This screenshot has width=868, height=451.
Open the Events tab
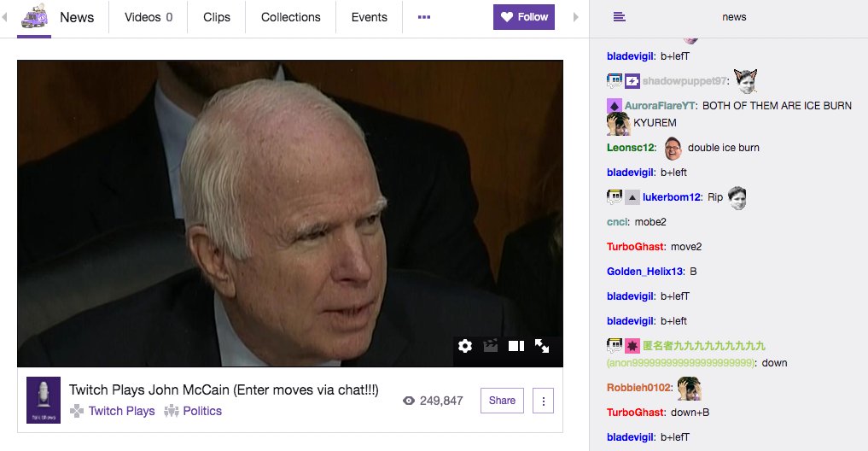tap(370, 17)
